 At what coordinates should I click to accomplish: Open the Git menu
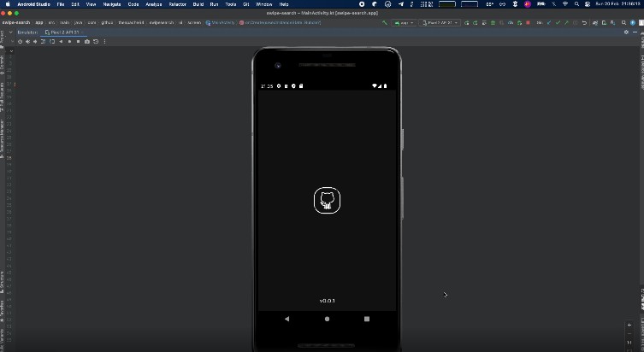246,4
